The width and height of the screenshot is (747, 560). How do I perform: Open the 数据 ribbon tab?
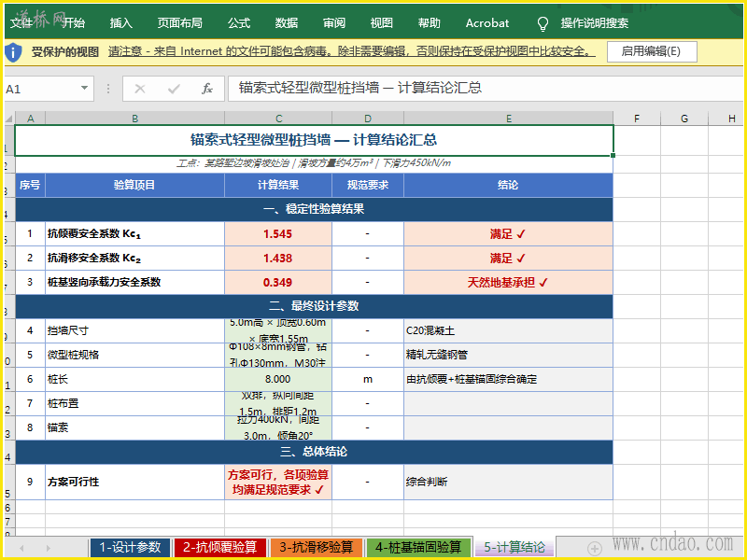287,23
